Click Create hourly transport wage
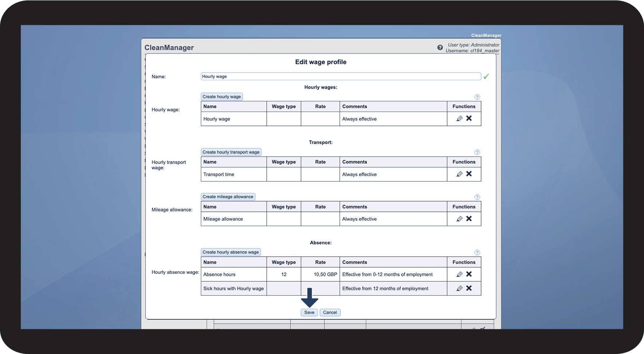The image size is (644, 354). [x=231, y=152]
